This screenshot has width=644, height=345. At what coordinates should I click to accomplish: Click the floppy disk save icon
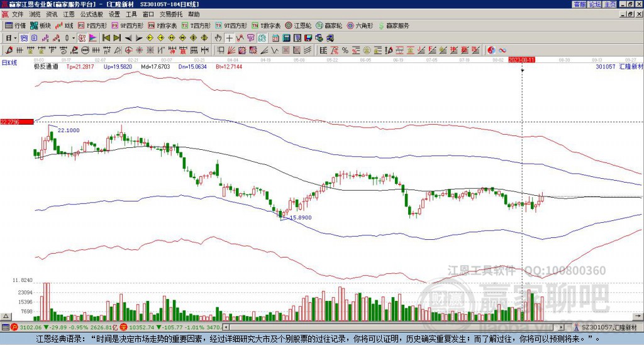pyautogui.click(x=308, y=38)
